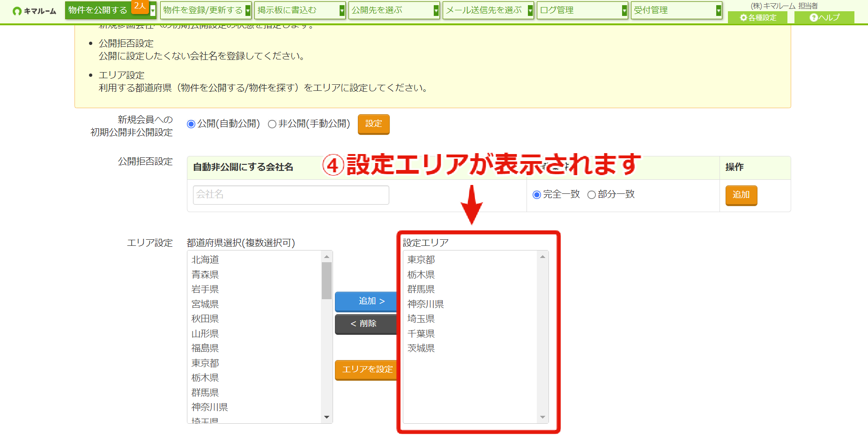Select 神奈川県 in prefecture selection list

tap(254, 407)
